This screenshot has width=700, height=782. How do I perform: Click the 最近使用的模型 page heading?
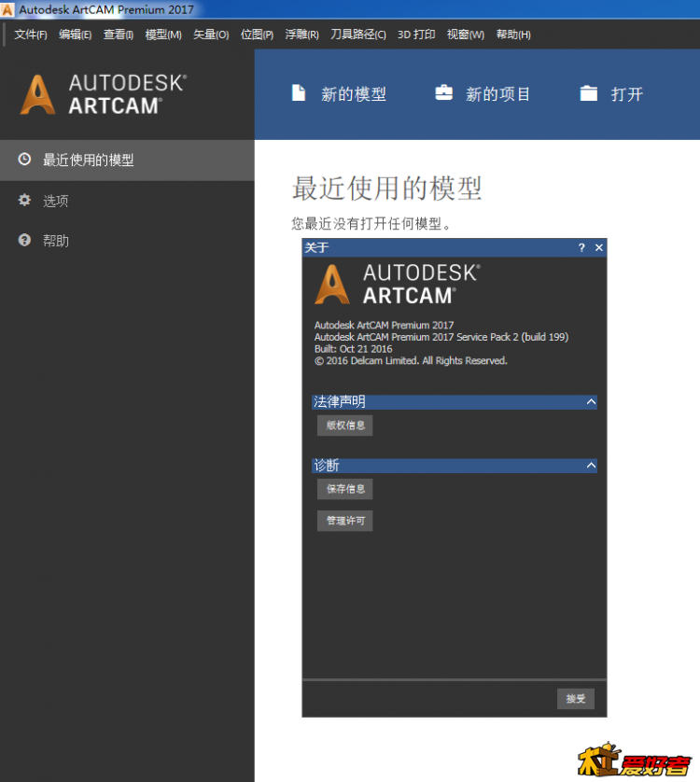click(x=386, y=188)
